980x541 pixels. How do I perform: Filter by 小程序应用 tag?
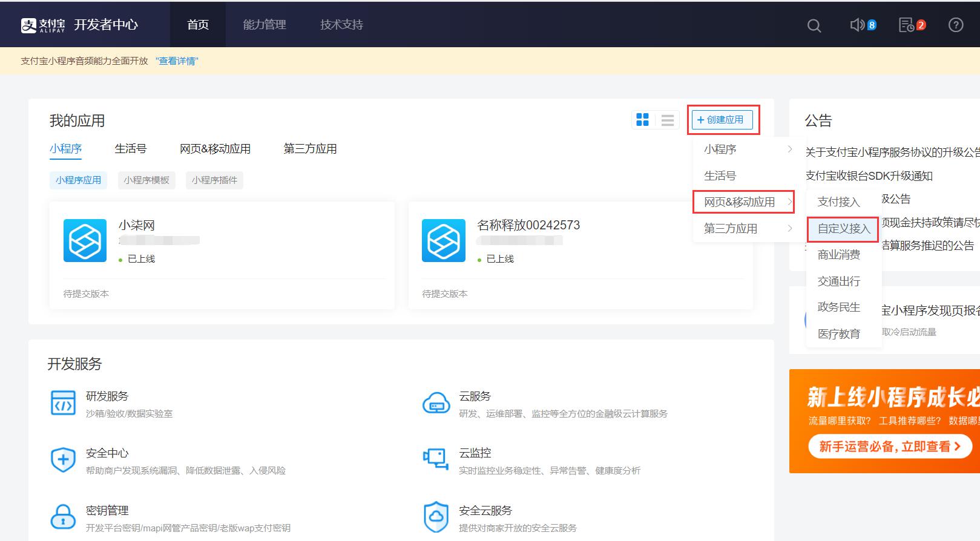pyautogui.click(x=79, y=180)
